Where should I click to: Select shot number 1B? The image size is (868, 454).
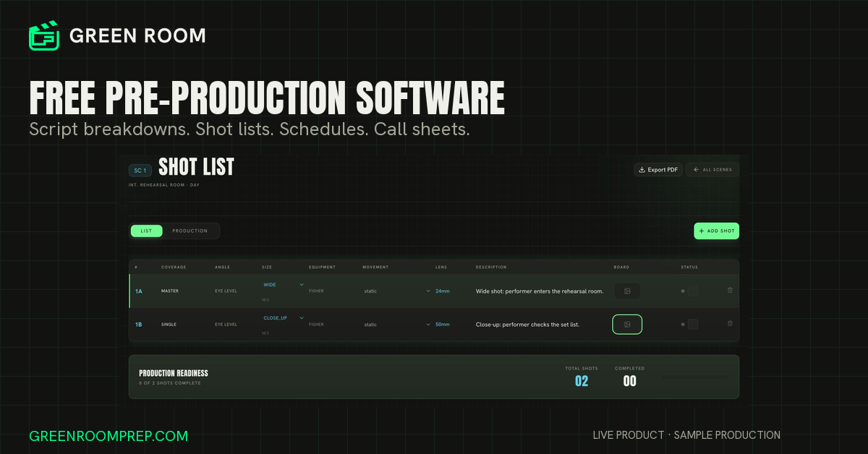[139, 325]
